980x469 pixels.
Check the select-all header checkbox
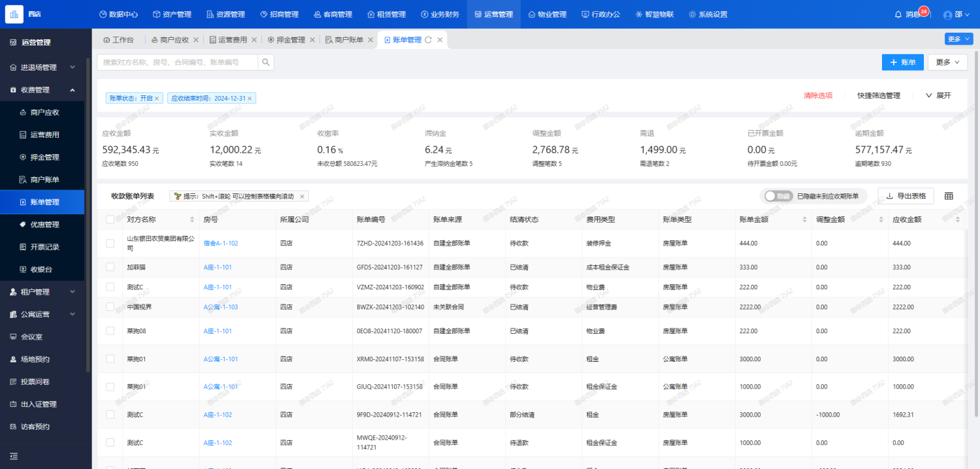110,219
